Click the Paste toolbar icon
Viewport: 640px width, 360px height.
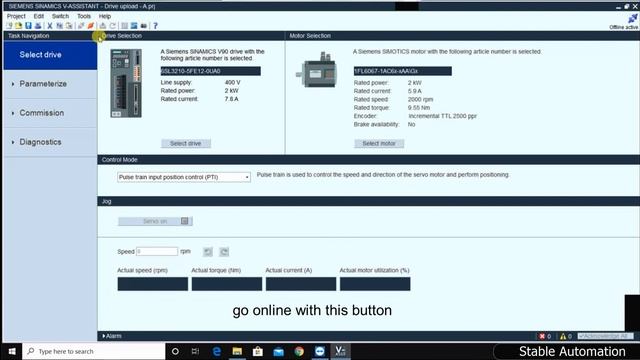click(69, 26)
